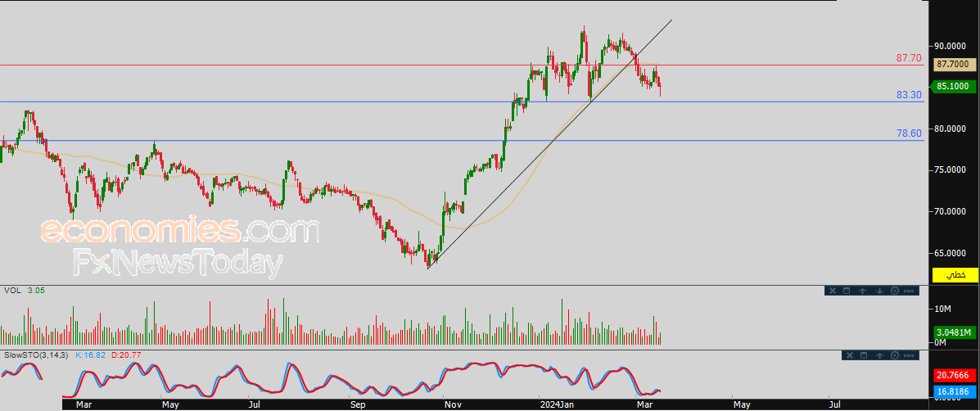
Task: Click the 2024Jan date axis label
Action: [558, 404]
